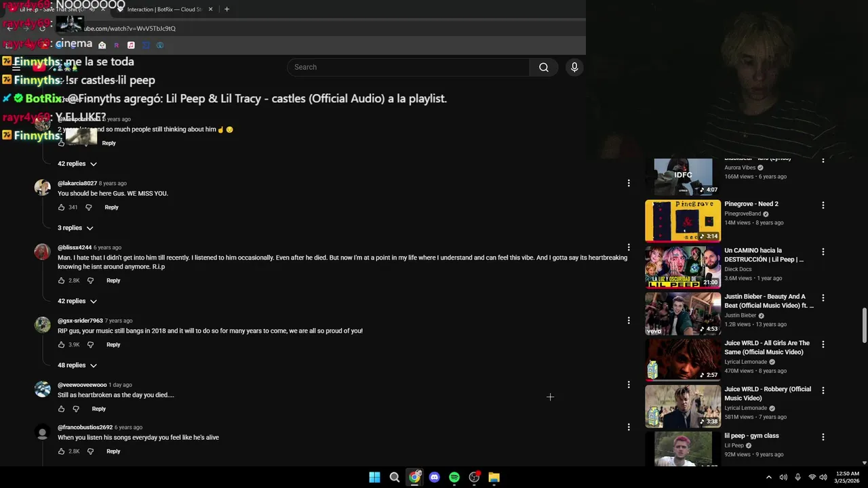
Task: Open options menu for @veewooveewooo comment
Action: click(629, 385)
